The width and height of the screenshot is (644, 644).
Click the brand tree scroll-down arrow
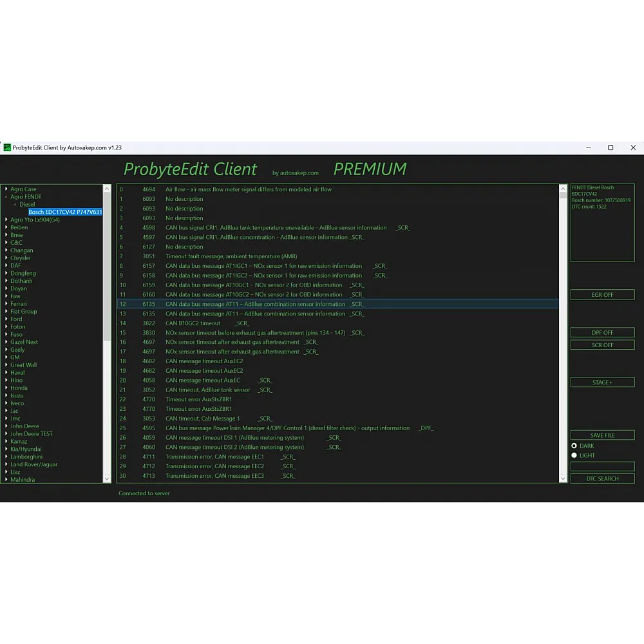(x=107, y=478)
